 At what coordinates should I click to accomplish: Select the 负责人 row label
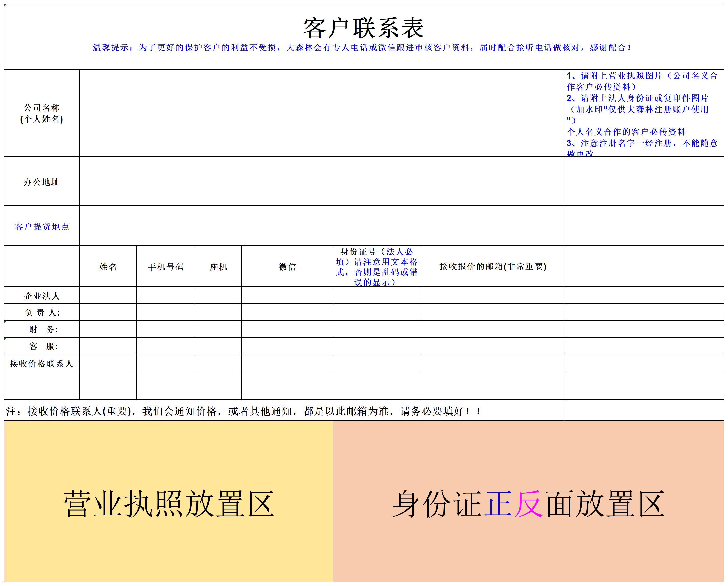point(41,312)
